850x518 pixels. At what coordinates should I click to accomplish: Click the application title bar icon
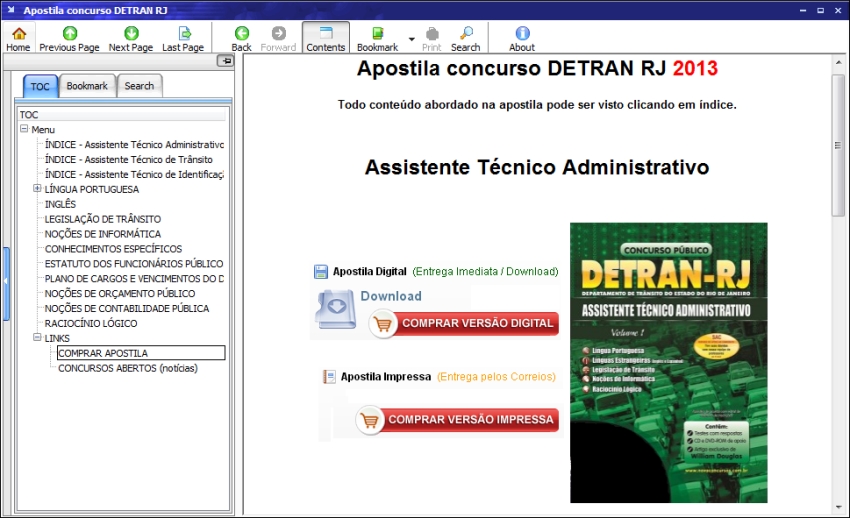(x=11, y=10)
